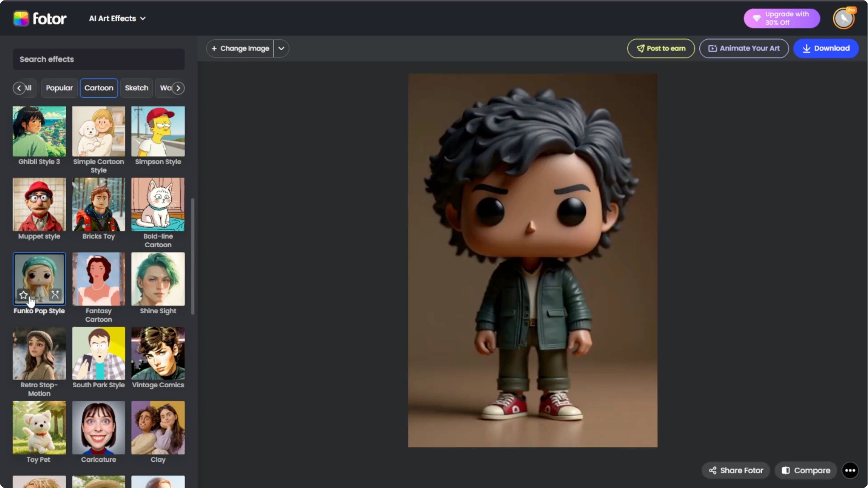Screen dimensions: 868x488
Task: Click the 'Funko Pop Style' label
Action: click(x=39, y=311)
